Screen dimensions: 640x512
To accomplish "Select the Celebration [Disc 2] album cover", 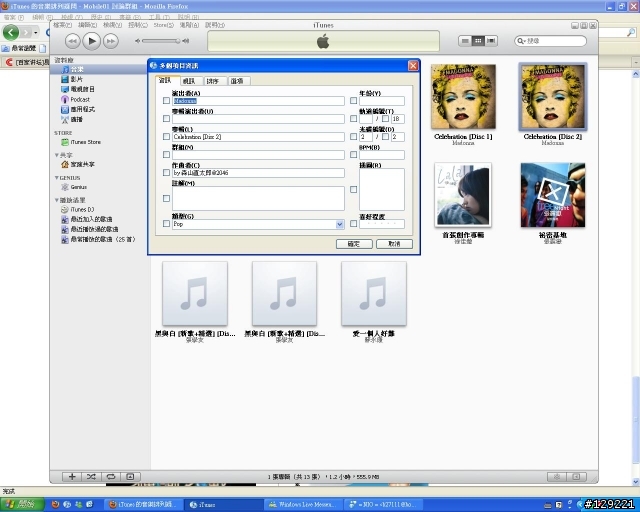I will click(553, 97).
